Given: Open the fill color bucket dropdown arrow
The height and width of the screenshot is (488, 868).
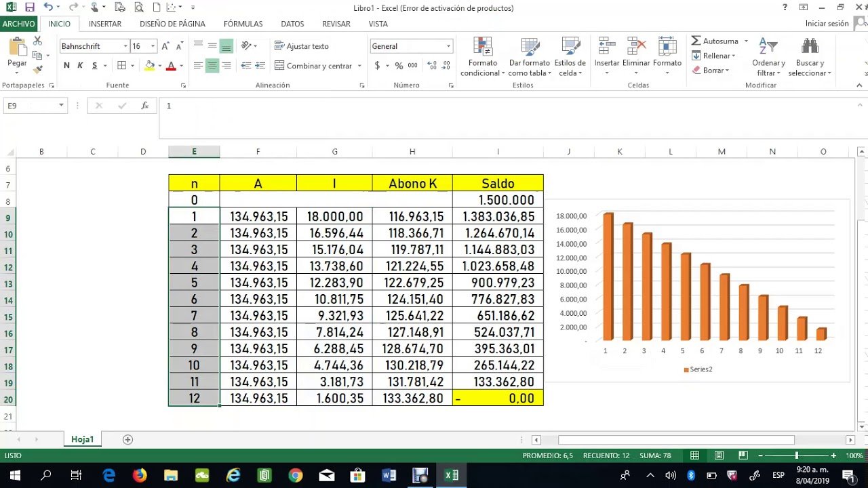Looking at the screenshot, I should [160, 66].
